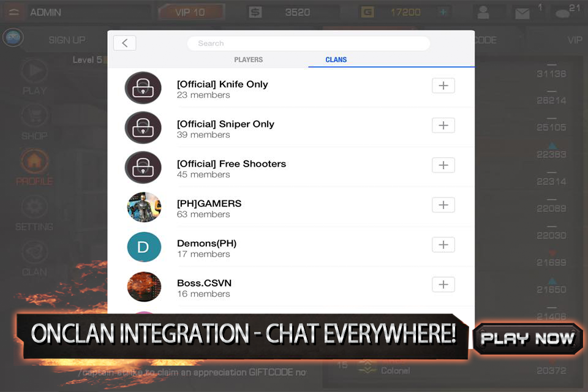Screen dimensions: 588x392
Task: Open the [PH]GAMERS clan avatar
Action: coord(144,207)
